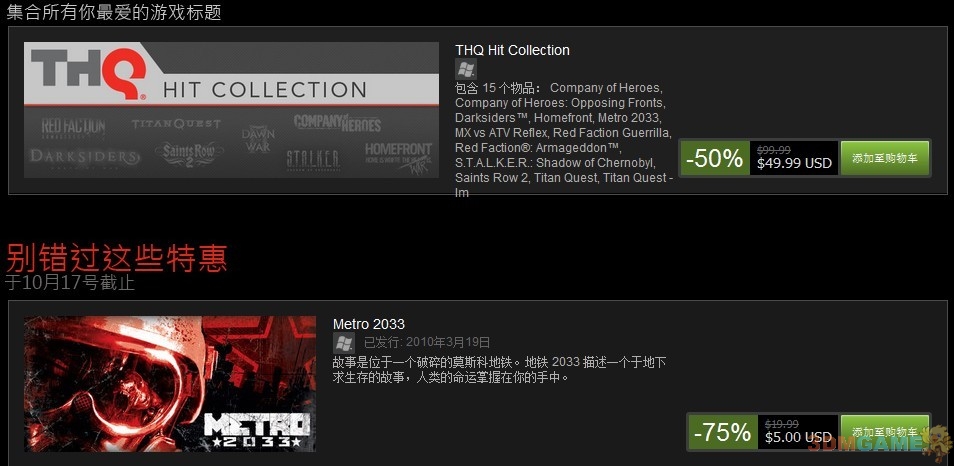Click the $5.00 USD price label
This screenshot has height=466, width=954.
(798, 437)
